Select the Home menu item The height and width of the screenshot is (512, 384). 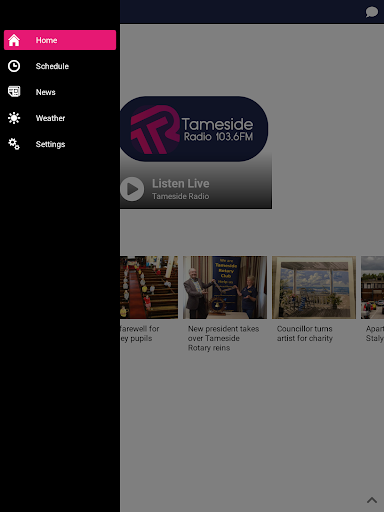(60, 40)
